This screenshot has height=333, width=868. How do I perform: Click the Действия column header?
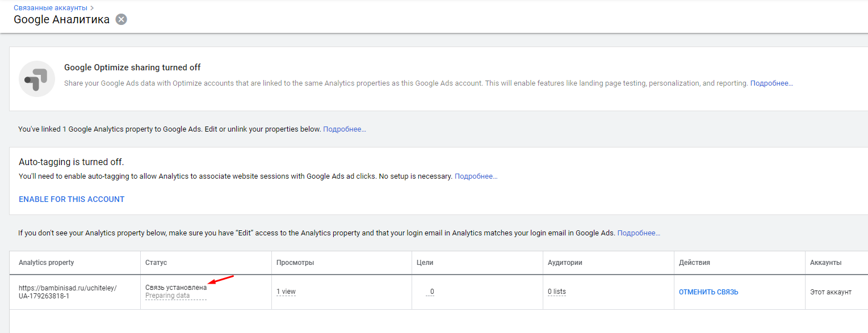tap(694, 263)
